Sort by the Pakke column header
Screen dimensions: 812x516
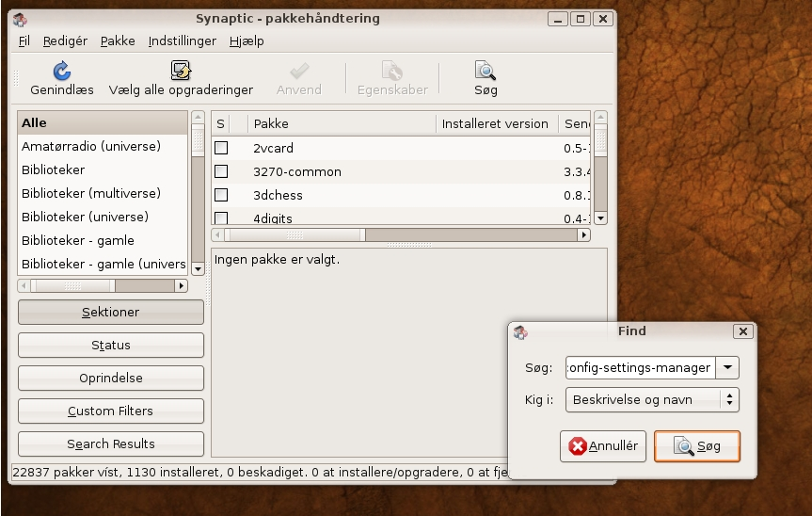pyautogui.click(x=342, y=123)
